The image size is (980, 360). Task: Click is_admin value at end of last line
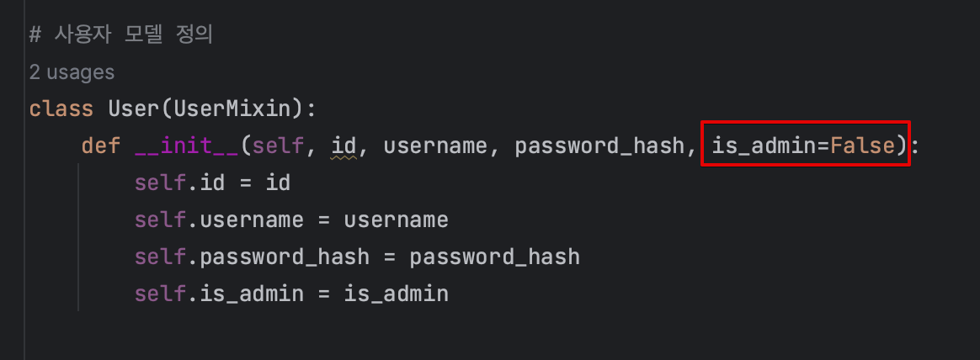[x=397, y=294]
